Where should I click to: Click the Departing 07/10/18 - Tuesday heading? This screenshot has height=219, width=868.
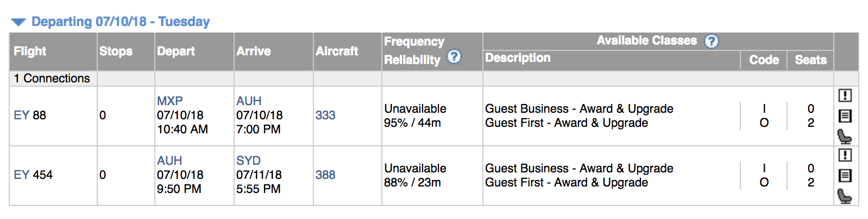[x=121, y=22]
